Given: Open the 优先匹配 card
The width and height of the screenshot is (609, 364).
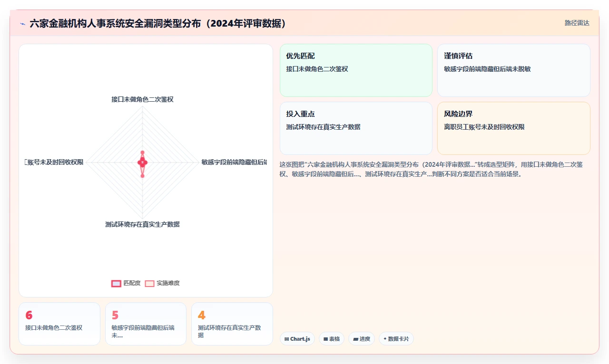Looking at the screenshot, I should click(356, 70).
